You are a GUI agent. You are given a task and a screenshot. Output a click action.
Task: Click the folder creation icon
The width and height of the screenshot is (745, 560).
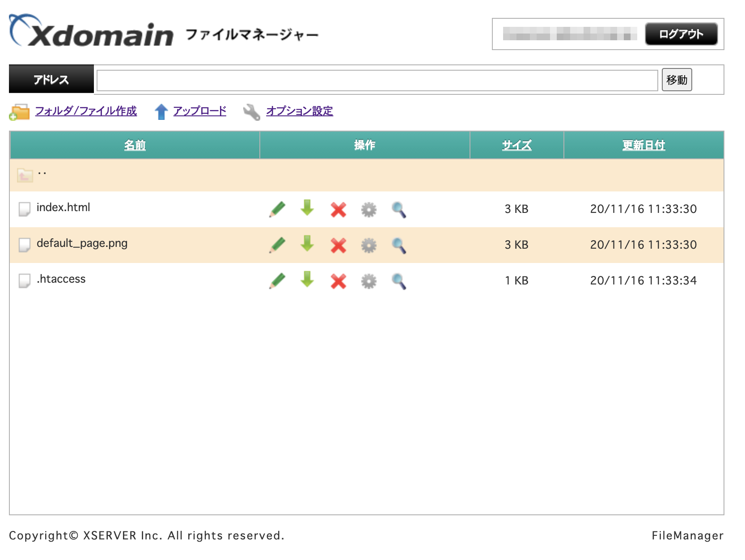tap(20, 111)
